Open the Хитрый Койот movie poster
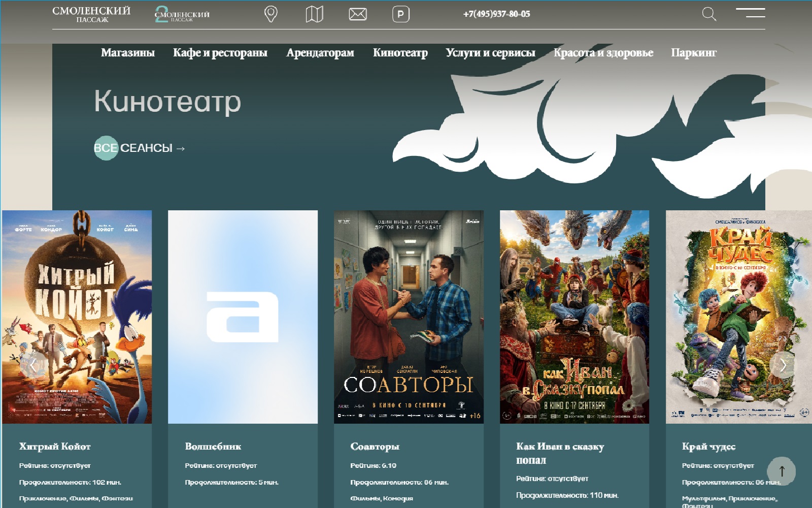The height and width of the screenshot is (508, 812). point(77,317)
